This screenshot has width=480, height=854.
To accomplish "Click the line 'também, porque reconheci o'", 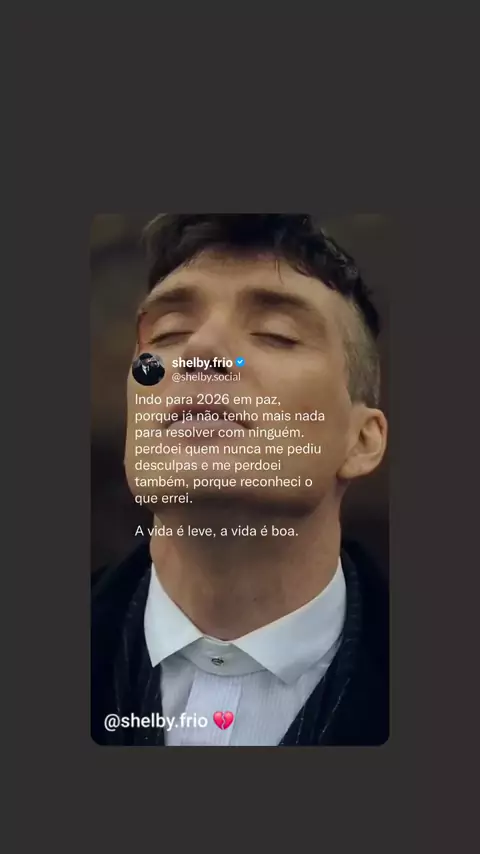I will tap(223, 482).
